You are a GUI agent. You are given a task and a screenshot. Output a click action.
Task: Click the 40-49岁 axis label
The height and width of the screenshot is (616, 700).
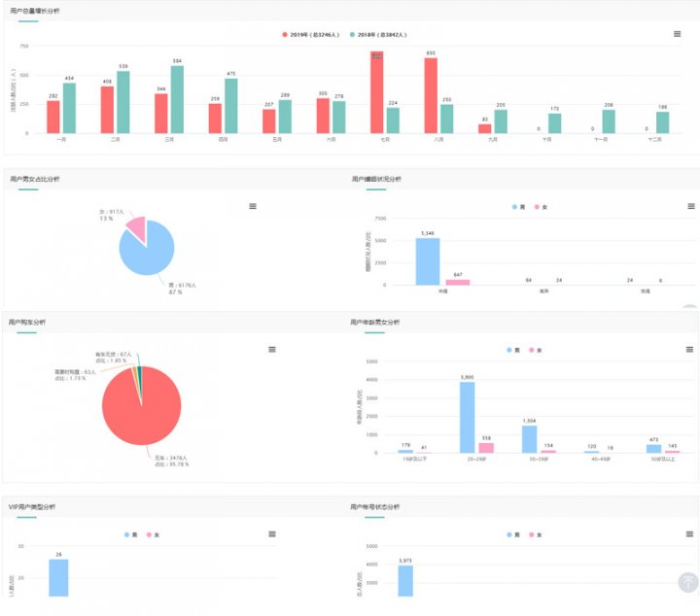pyautogui.click(x=601, y=459)
